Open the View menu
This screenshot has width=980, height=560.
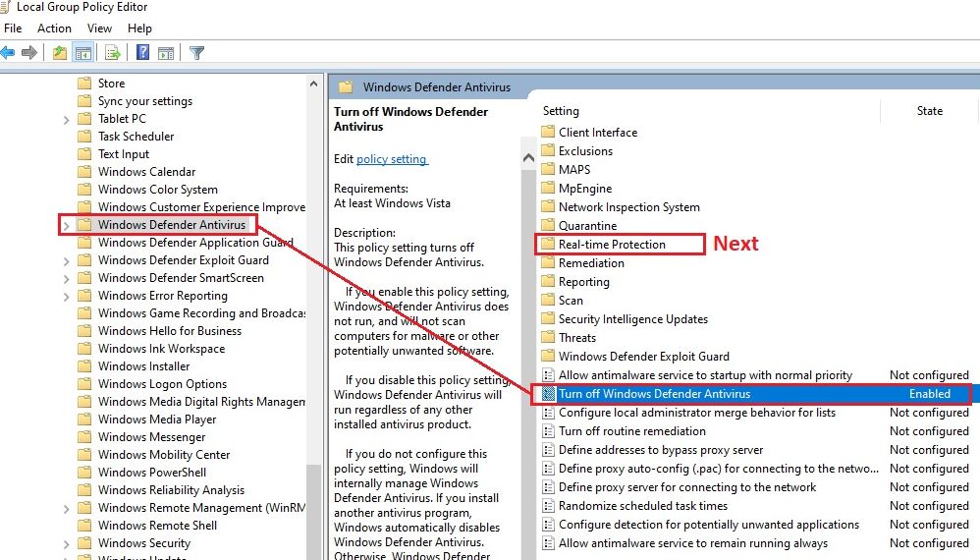[x=99, y=28]
